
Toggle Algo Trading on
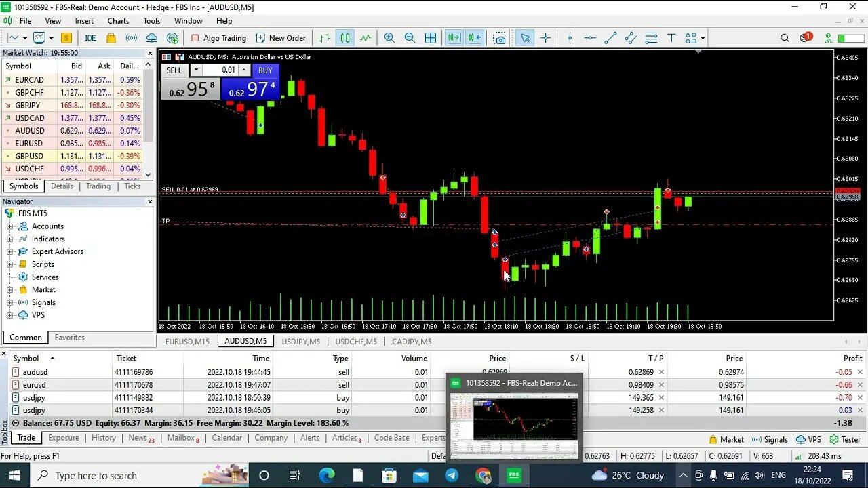(x=218, y=38)
